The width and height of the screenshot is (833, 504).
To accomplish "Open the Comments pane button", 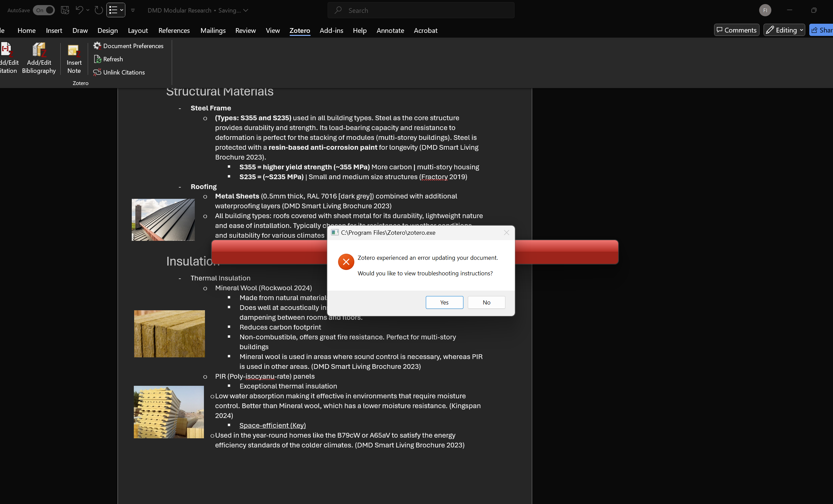I will [x=736, y=30].
